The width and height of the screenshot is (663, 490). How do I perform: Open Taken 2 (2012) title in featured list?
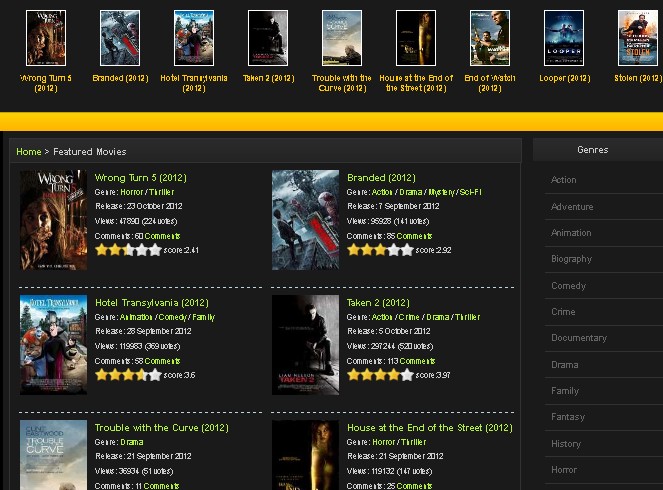(x=378, y=303)
